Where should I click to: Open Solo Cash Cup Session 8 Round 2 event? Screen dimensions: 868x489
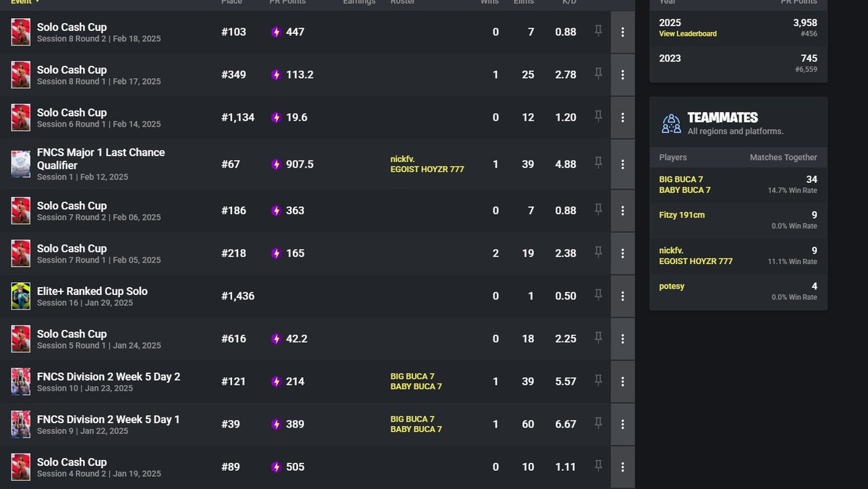[72, 27]
